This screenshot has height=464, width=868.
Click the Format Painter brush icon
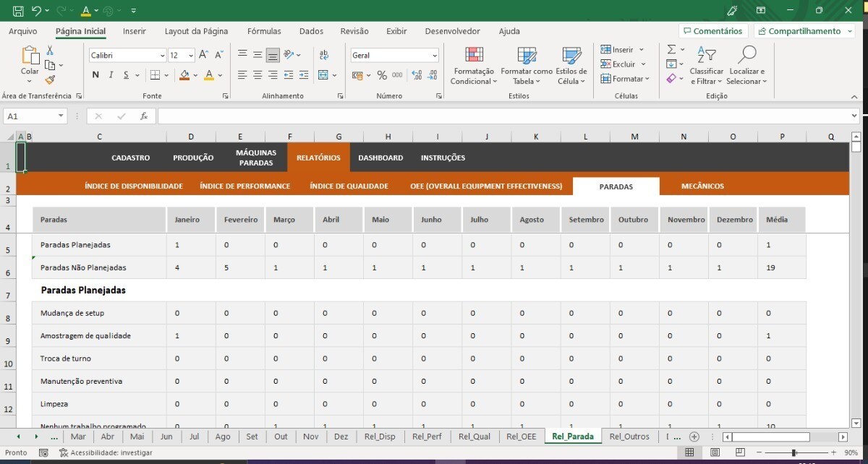tap(50, 80)
